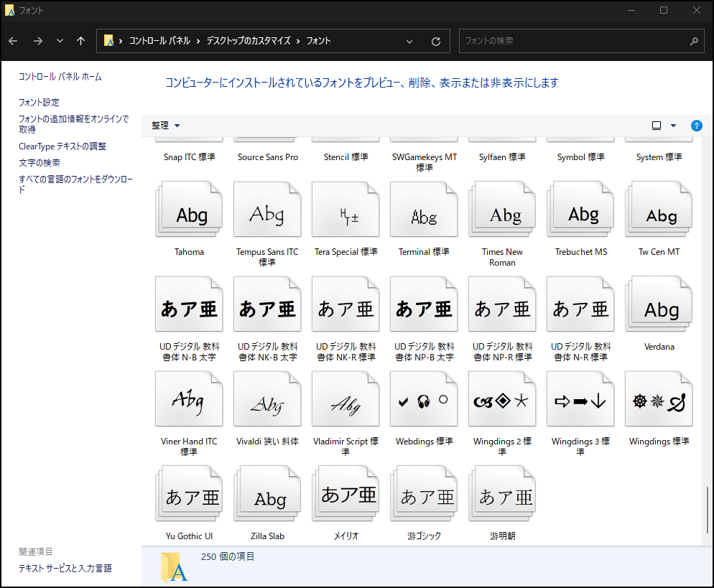This screenshot has width=714, height=588.
Task: Select the Tahoma font icon
Action: pos(189,210)
